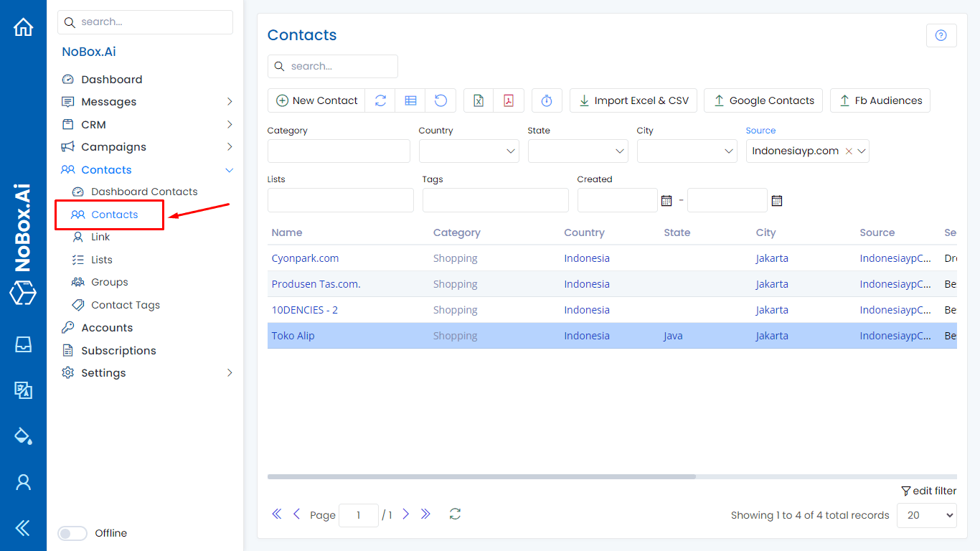
Task: Refresh the contacts table
Action: (x=380, y=100)
